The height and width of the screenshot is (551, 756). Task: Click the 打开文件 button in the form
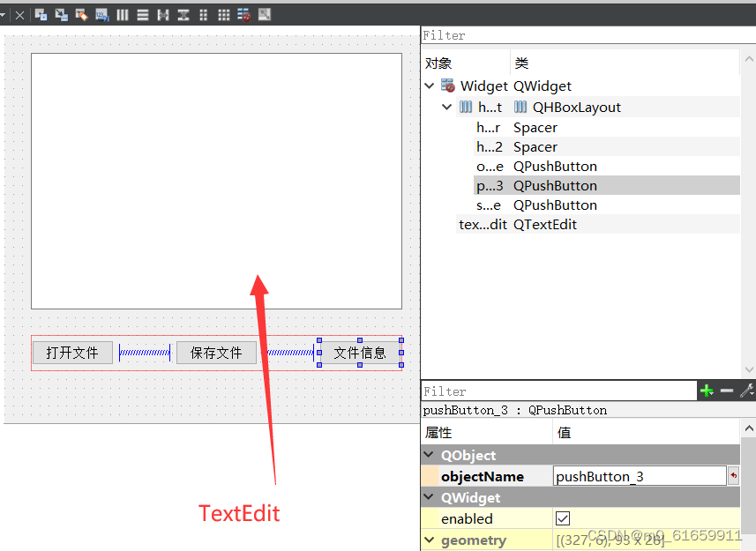pyautogui.click(x=72, y=352)
